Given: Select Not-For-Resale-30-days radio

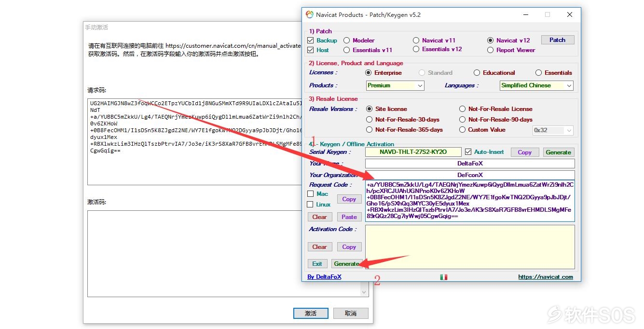Looking at the screenshot, I should (x=370, y=119).
